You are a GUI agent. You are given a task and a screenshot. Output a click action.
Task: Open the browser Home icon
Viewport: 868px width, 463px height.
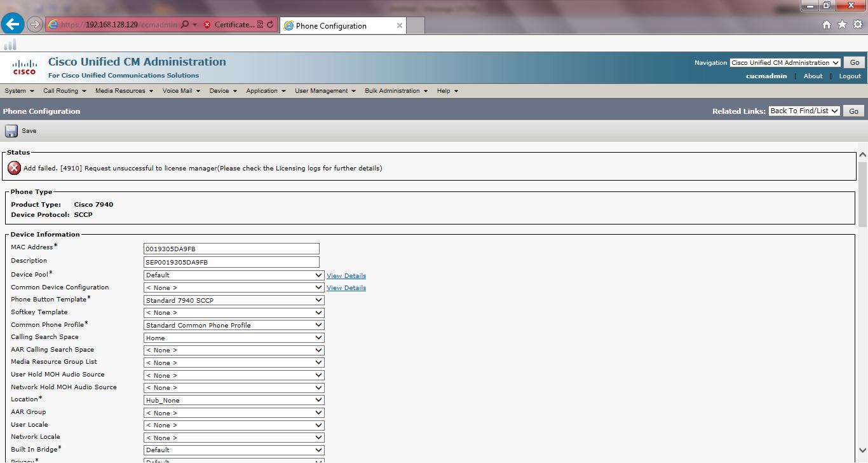click(x=827, y=25)
